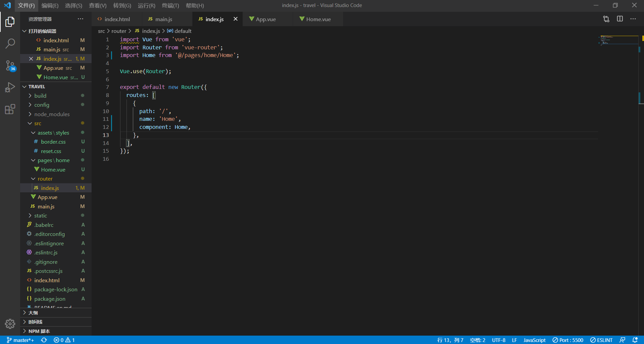This screenshot has height=344, width=644.
Task: Click the ESLINT status bar item
Action: click(601, 340)
